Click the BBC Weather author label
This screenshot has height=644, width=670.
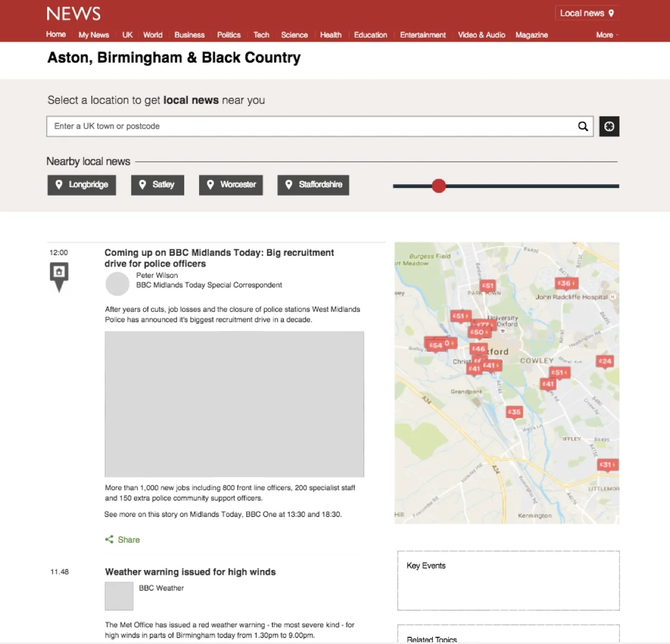[x=161, y=588]
